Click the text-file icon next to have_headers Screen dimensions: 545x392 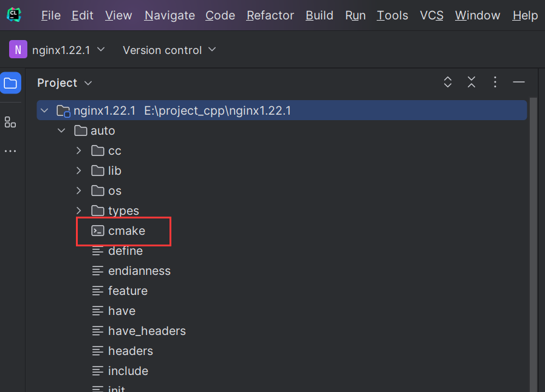(98, 331)
